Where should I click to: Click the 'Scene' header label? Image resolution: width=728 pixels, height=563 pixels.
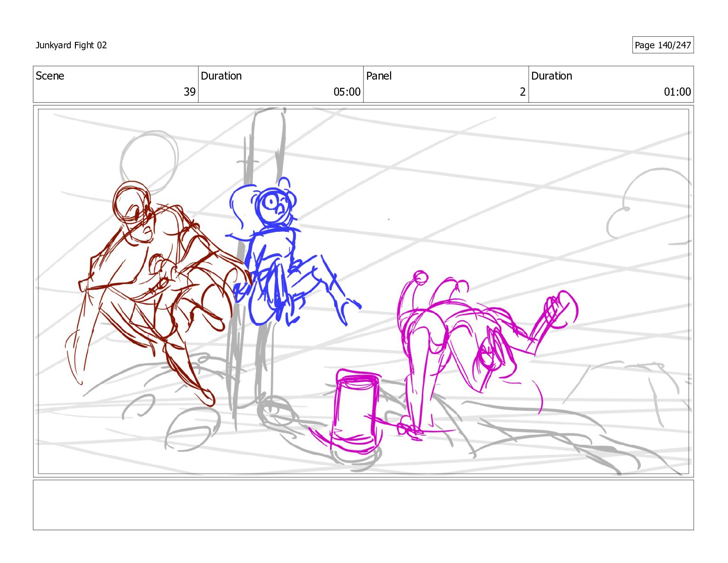[50, 76]
